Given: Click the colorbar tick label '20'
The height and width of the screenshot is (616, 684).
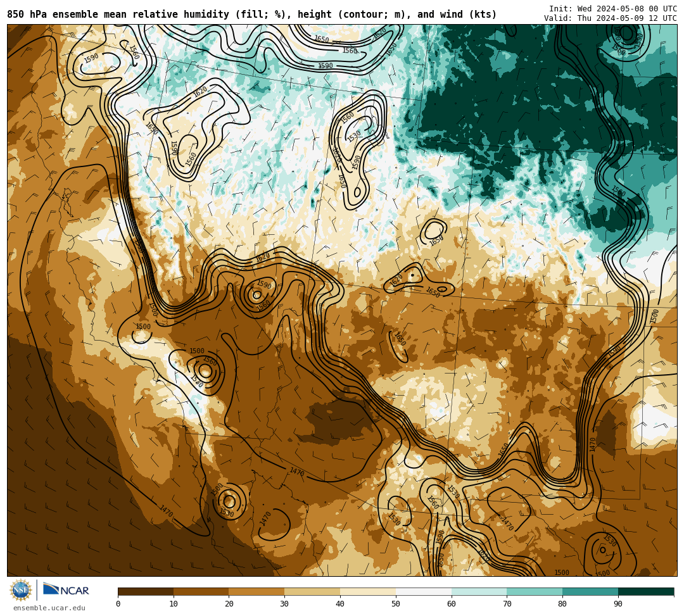Looking at the screenshot, I should pyautogui.click(x=229, y=604).
